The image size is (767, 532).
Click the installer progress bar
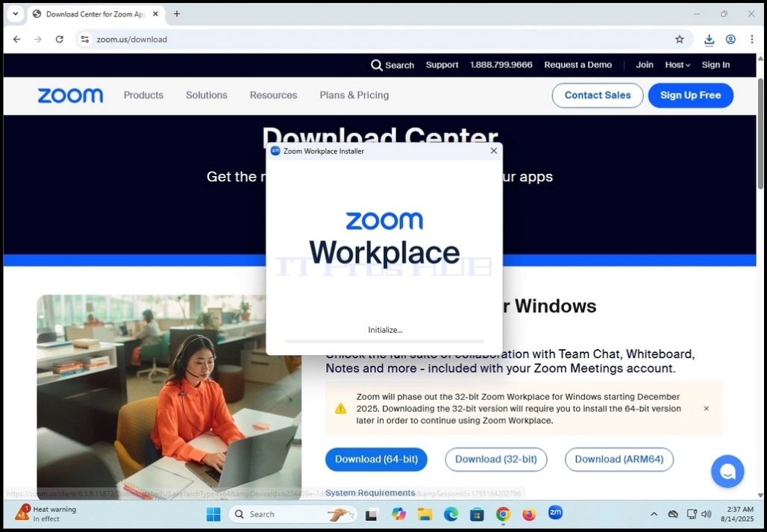click(x=384, y=341)
